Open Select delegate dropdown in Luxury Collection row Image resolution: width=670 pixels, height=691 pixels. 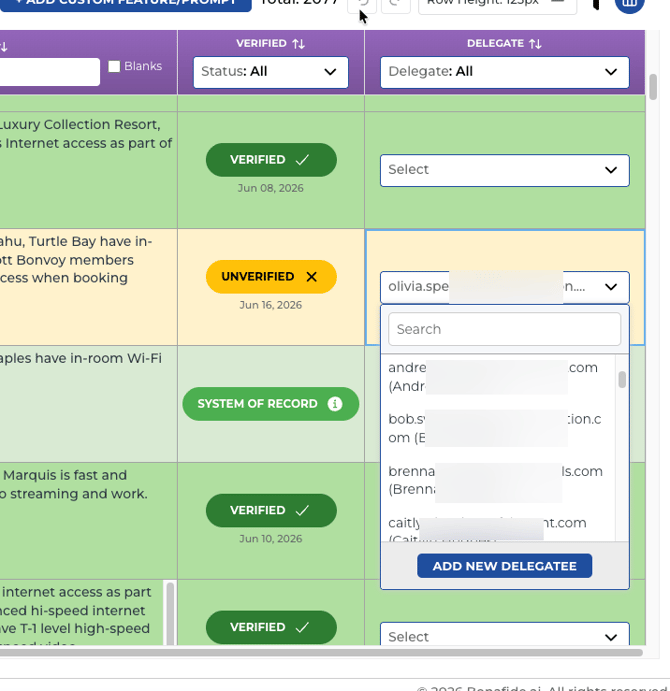505,170
